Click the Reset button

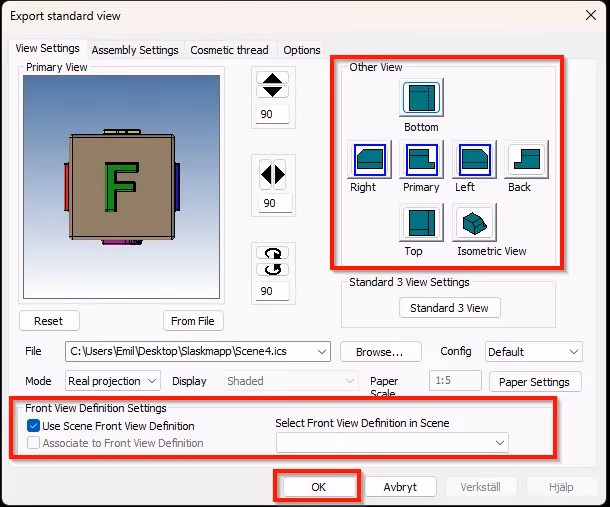pyautogui.click(x=49, y=321)
